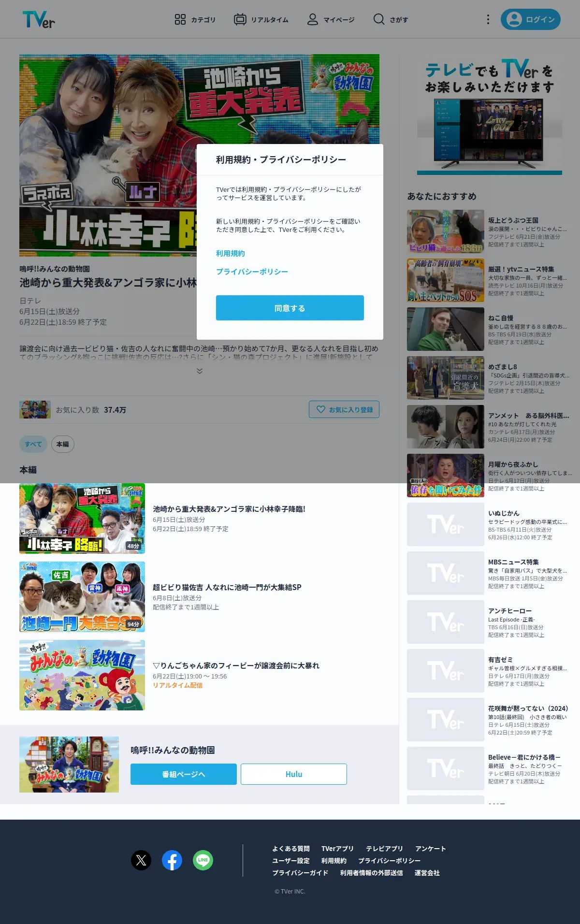This screenshot has height=924, width=580.
Task: Click the TVer logo in header
Action: (39, 19)
